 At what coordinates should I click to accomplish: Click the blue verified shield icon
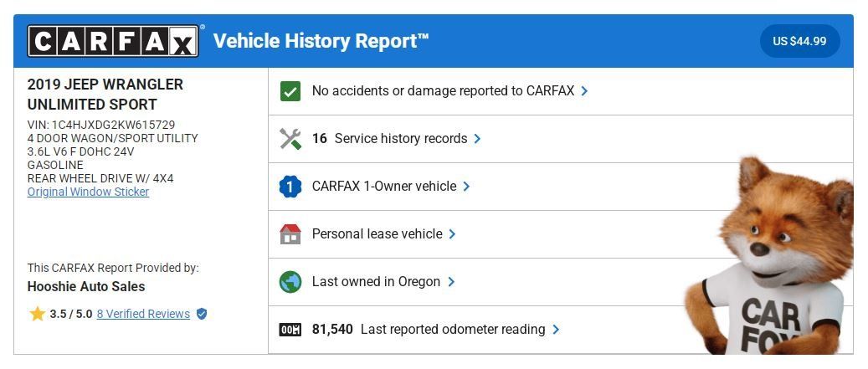(202, 315)
